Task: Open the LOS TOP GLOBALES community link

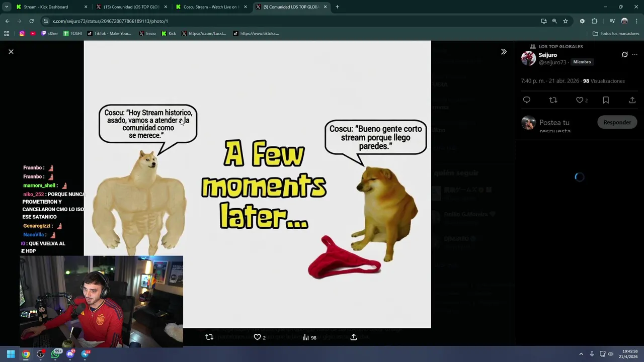Action: (x=560, y=46)
